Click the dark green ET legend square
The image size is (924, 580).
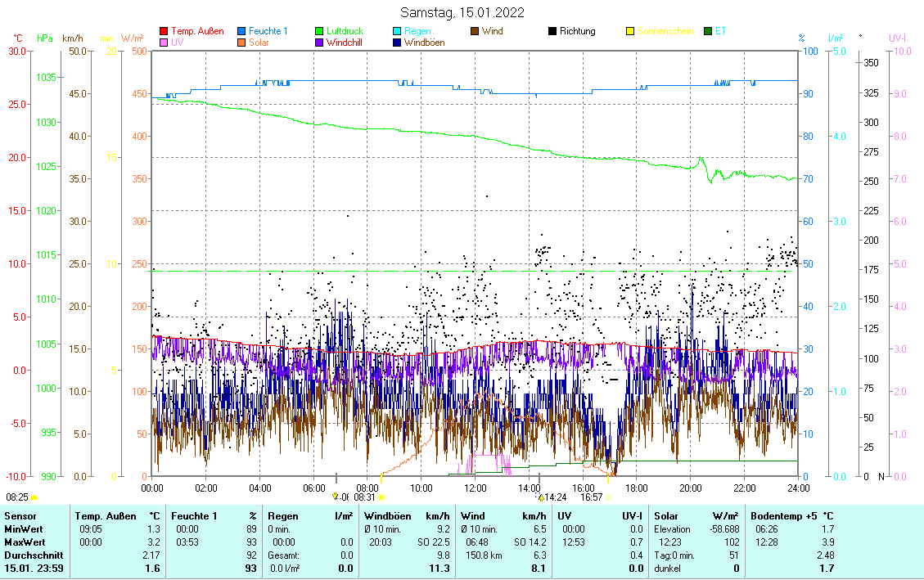(709, 31)
